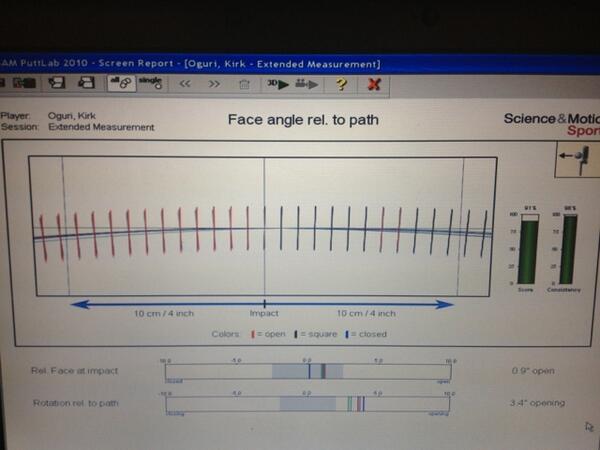The width and height of the screenshot is (600, 450).
Task: Click the '0.9° open' value
Action: coord(533,371)
